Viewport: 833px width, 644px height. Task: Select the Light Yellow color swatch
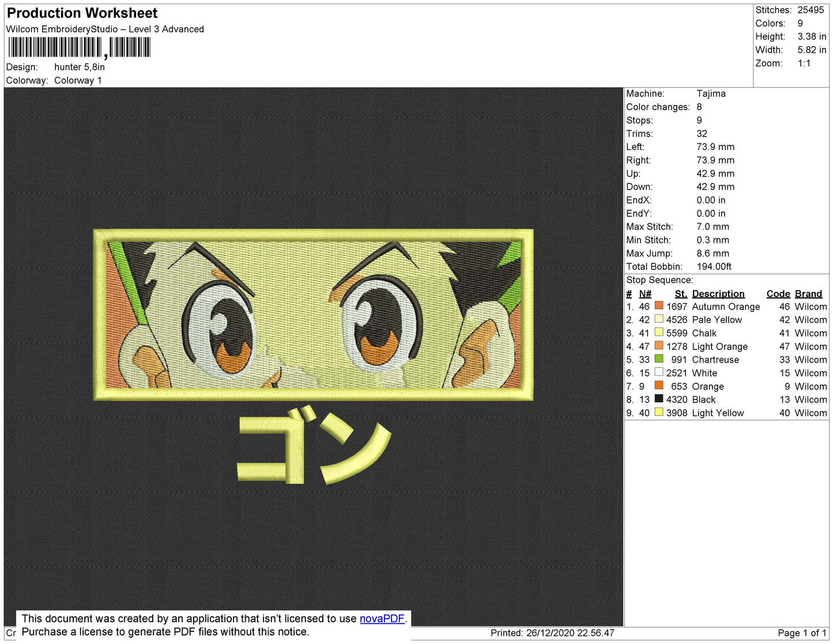click(x=659, y=412)
